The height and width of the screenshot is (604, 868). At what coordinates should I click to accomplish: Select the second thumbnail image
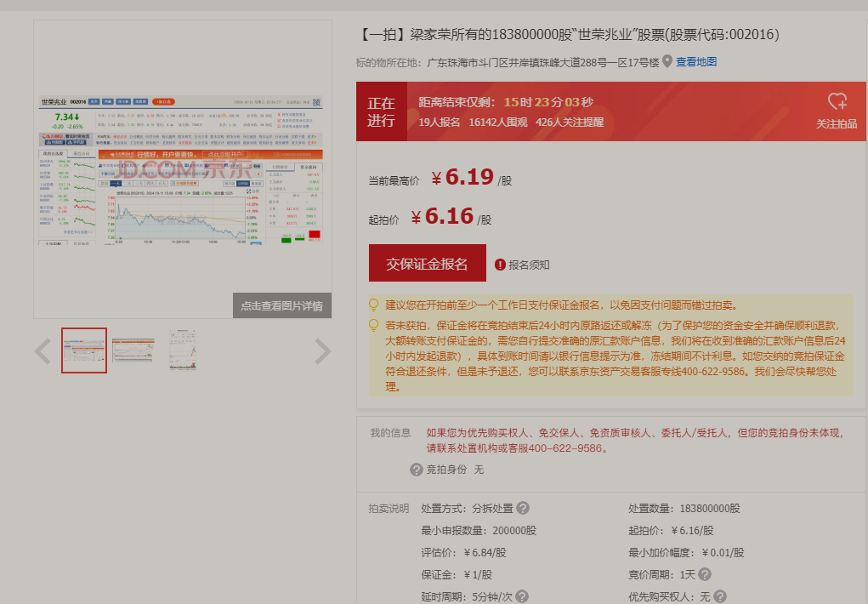click(133, 350)
